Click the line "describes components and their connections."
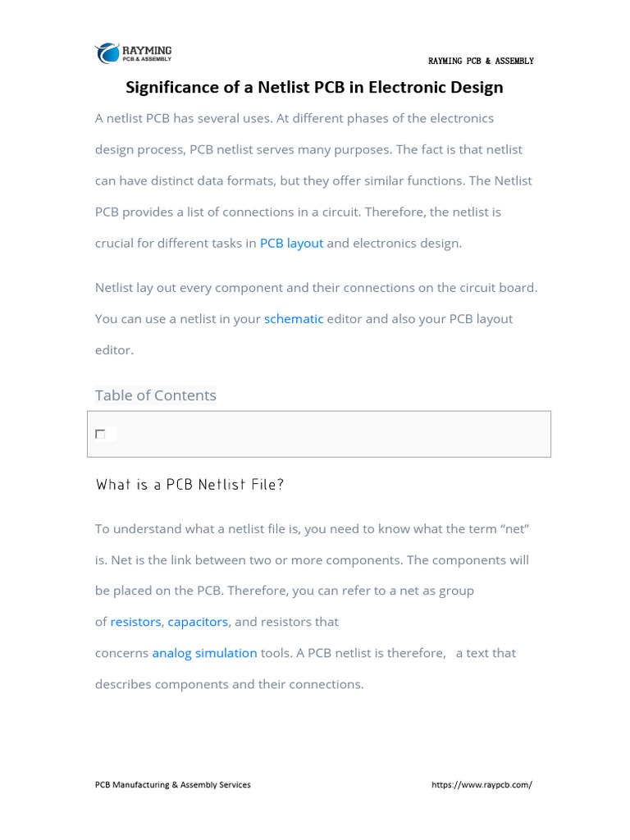Viewport: 630px width, 840px height. pyautogui.click(x=229, y=685)
